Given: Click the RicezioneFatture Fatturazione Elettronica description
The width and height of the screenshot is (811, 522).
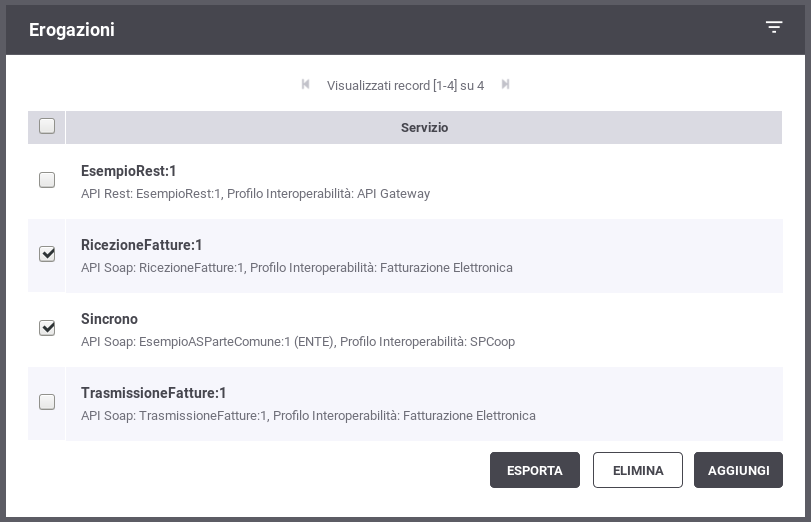Looking at the screenshot, I should pos(297,267).
